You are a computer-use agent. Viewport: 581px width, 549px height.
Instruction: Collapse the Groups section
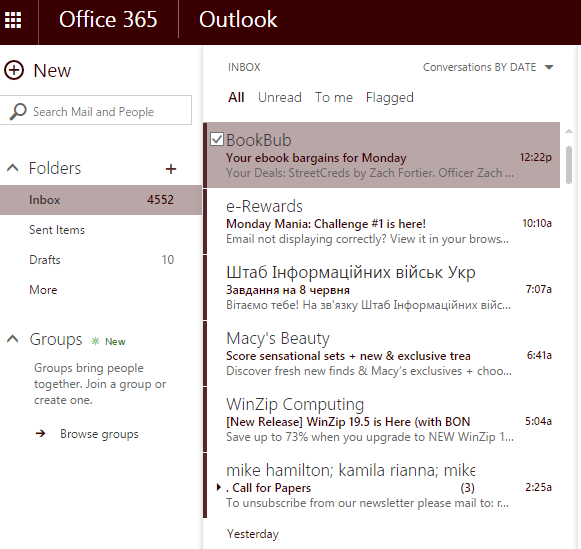tap(13, 339)
